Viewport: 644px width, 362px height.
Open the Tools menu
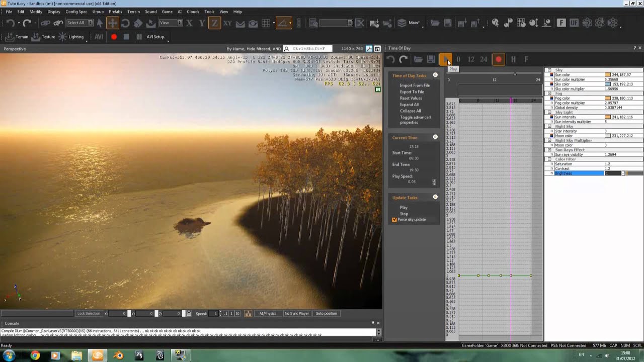(209, 12)
